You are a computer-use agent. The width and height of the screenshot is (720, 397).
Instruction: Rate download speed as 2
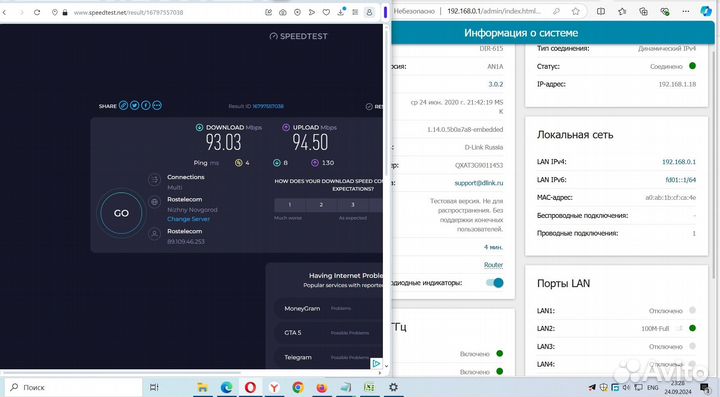pos(321,205)
